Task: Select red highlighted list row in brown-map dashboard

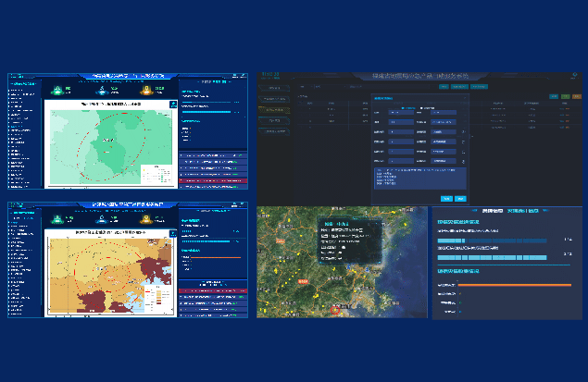Action: click(213, 290)
